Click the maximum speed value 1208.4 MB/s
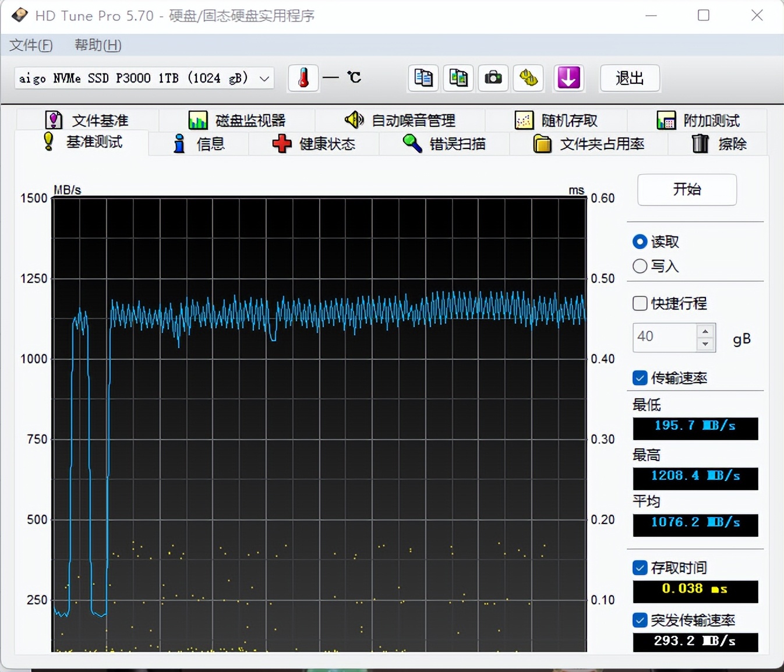This screenshot has width=784, height=672. [695, 478]
